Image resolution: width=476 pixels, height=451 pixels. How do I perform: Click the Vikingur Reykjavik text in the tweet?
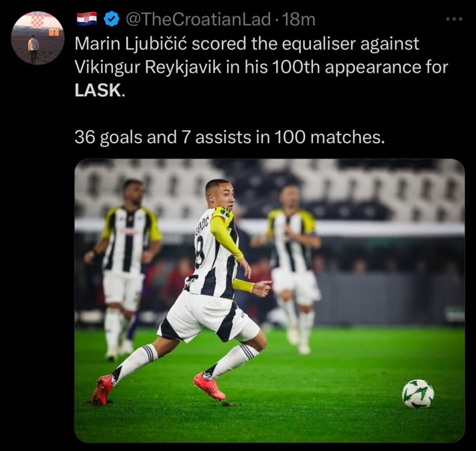pyautogui.click(x=148, y=67)
